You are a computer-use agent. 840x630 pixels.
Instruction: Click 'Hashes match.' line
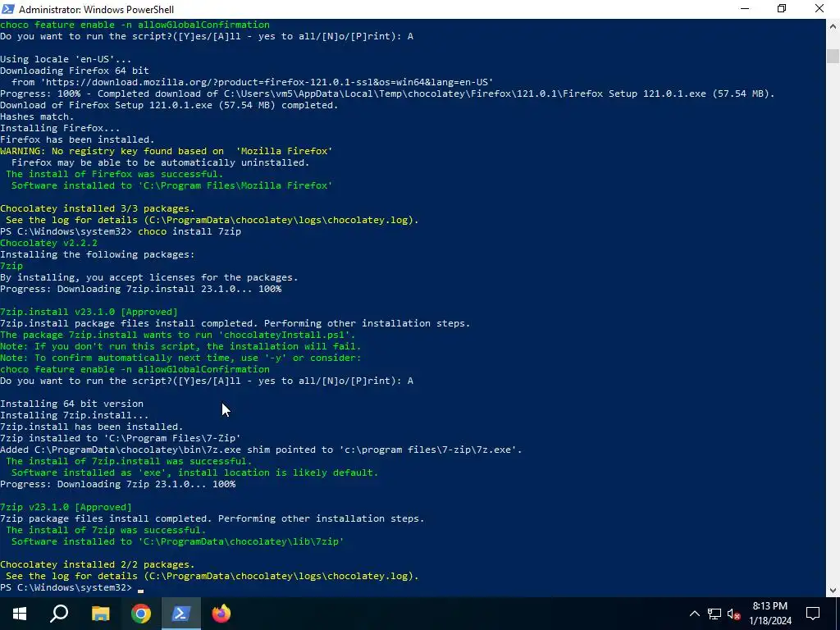37,116
